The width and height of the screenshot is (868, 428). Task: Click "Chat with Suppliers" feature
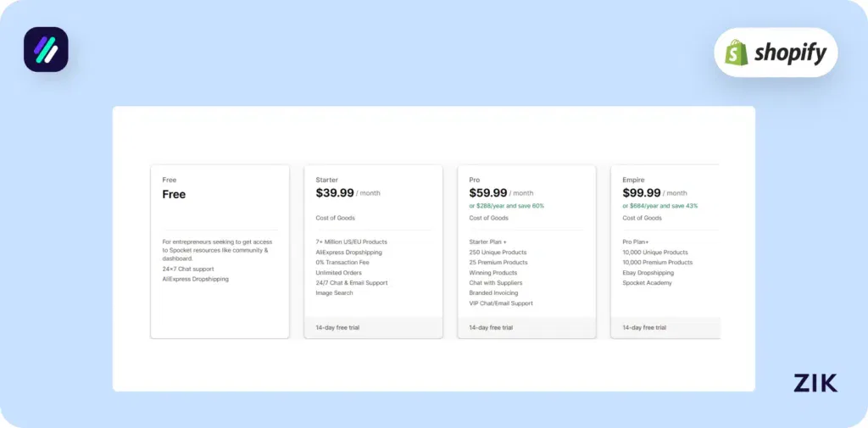495,283
